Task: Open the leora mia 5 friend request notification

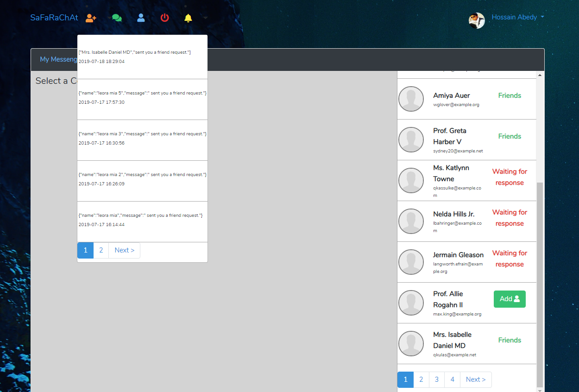Action: pos(142,100)
